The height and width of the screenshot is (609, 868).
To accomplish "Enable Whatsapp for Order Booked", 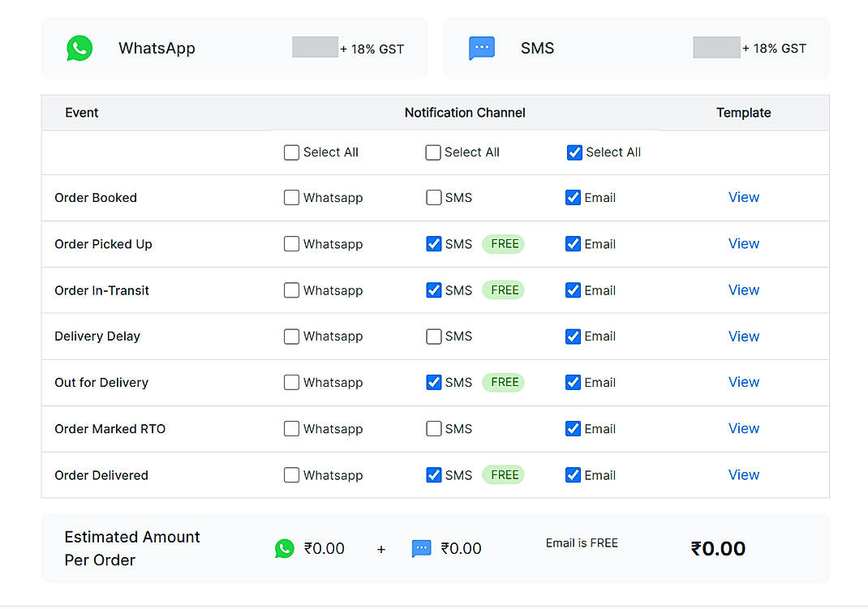I will (x=291, y=198).
